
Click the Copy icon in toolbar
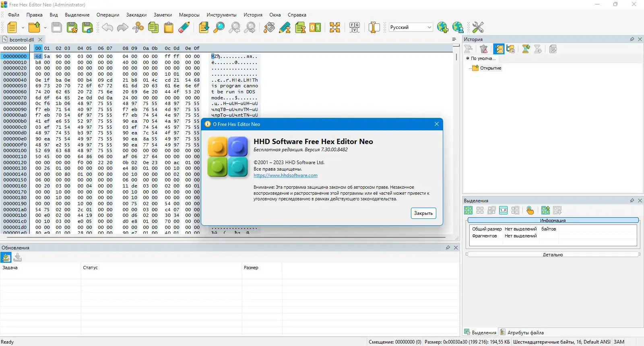point(153,27)
